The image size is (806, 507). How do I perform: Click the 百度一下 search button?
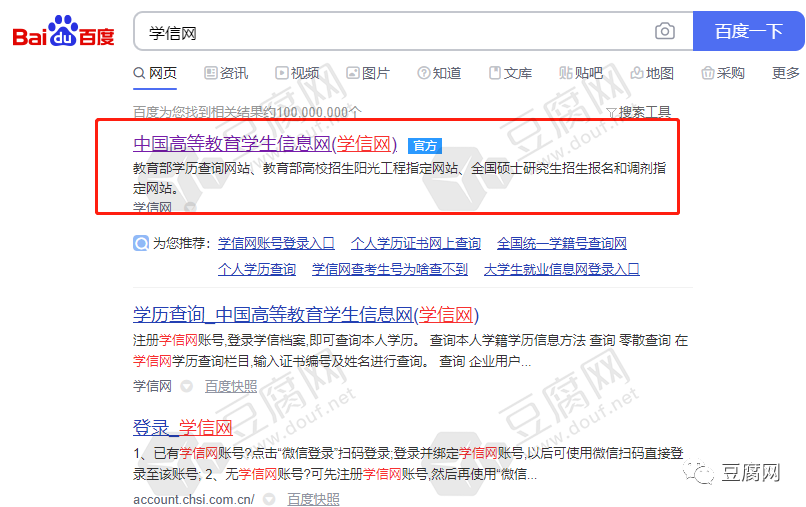tap(748, 31)
